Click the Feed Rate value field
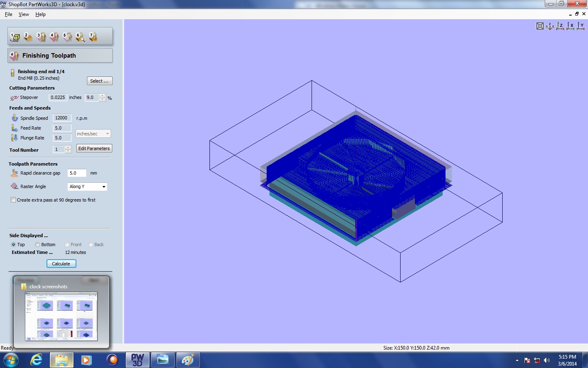Image resolution: width=588 pixels, height=368 pixels. pyautogui.click(x=62, y=128)
